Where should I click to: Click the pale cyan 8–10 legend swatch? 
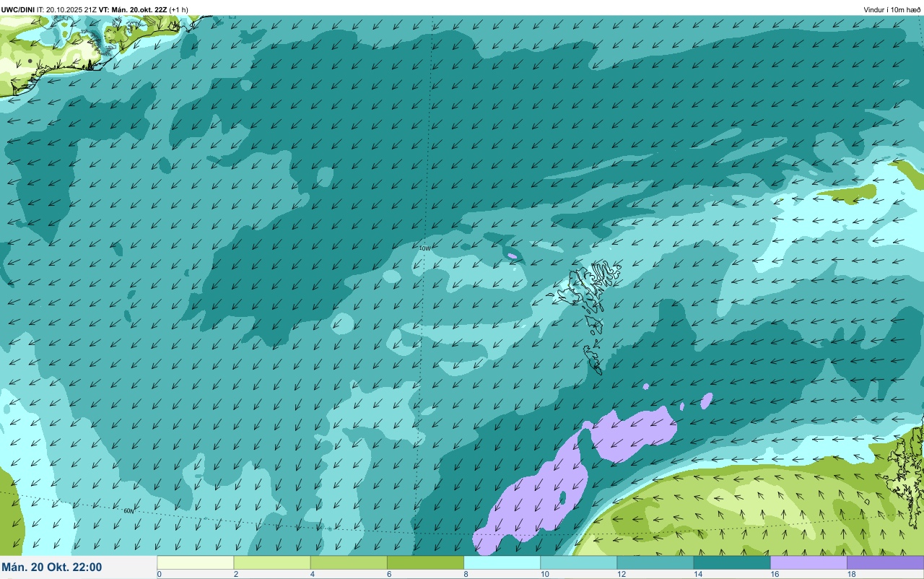click(x=502, y=562)
